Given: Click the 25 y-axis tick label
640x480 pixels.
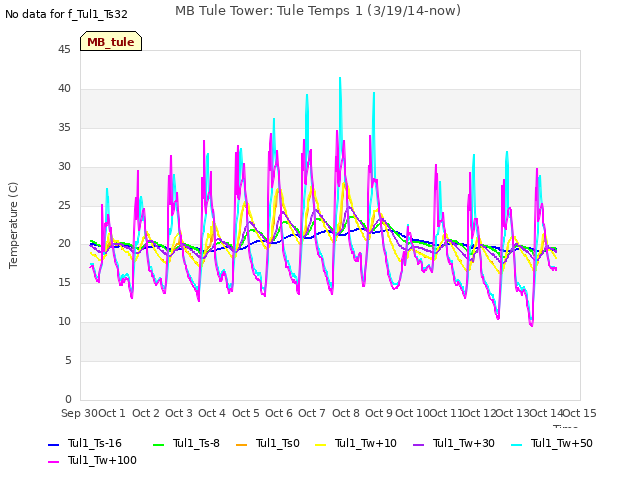Looking at the screenshot, I should [64, 205].
